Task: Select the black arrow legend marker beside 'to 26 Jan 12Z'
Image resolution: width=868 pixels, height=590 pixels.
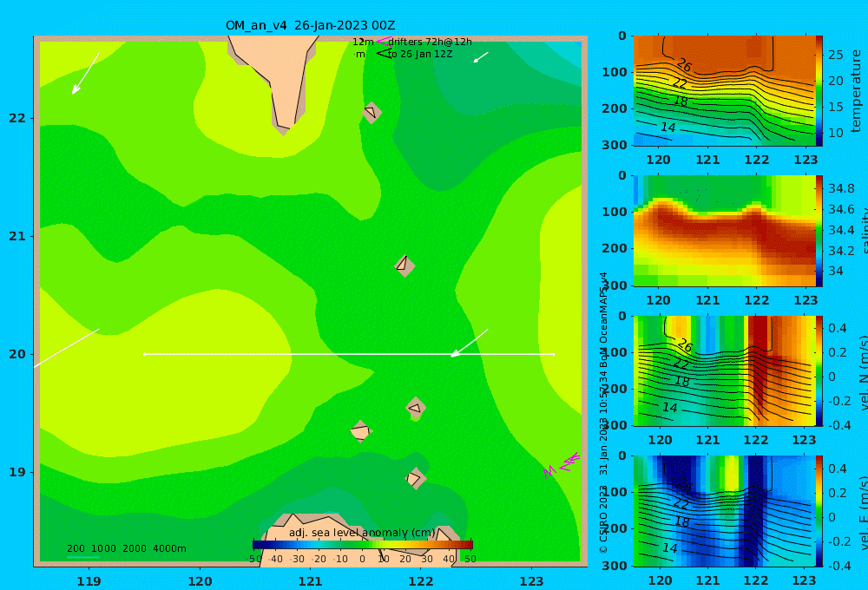Action: click(x=383, y=54)
